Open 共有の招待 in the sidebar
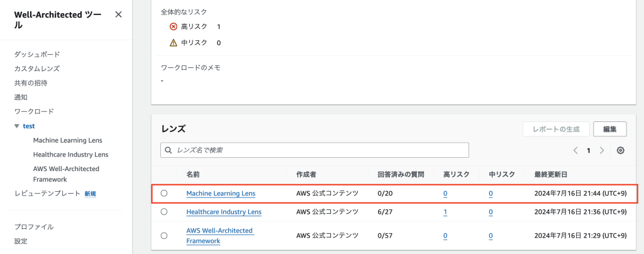 click(x=31, y=83)
